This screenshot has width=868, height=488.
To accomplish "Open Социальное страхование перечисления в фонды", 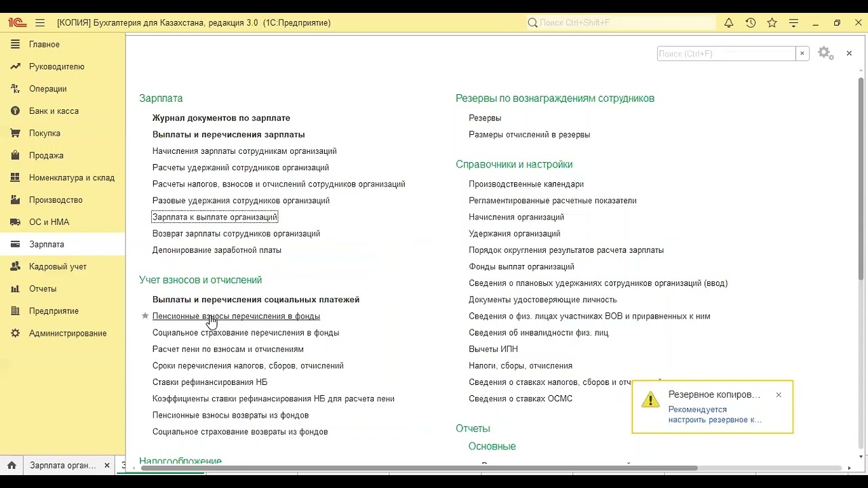I will 245,333.
